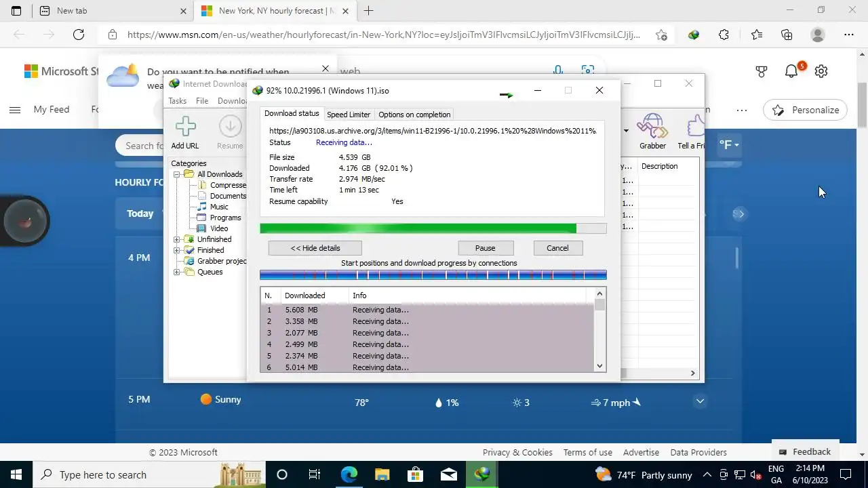868x488 pixels.
Task: Pause the download
Action: (x=485, y=248)
